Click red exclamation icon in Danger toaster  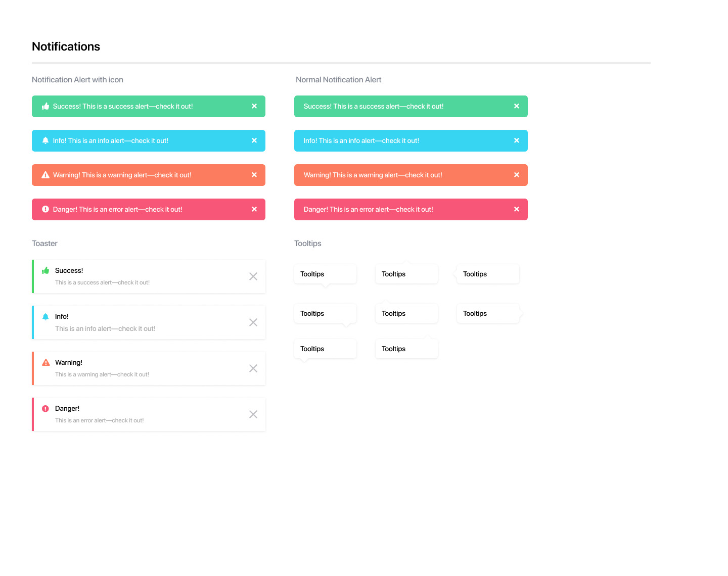click(45, 408)
